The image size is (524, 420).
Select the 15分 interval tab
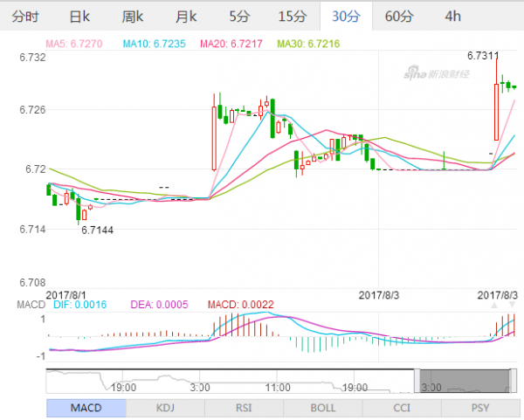(x=292, y=16)
